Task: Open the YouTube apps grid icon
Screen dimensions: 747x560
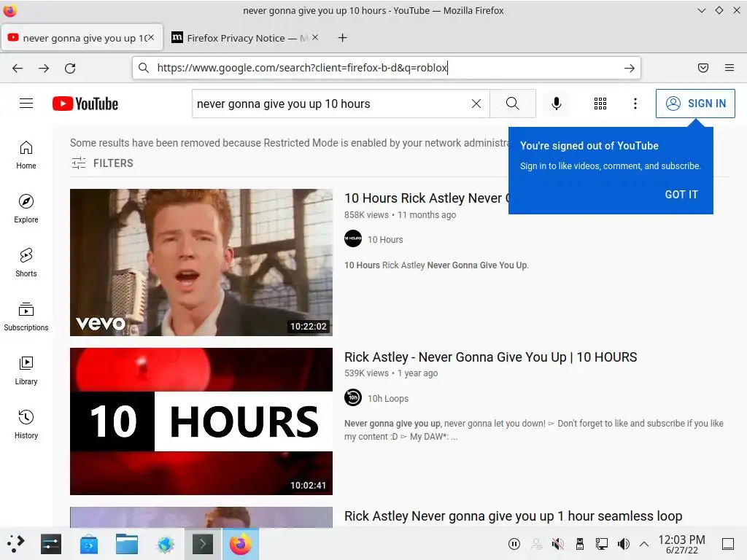Action: (x=600, y=104)
